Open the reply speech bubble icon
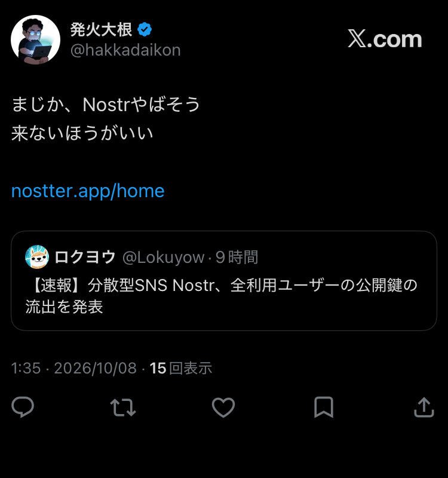The width and height of the screenshot is (448, 478). (x=23, y=407)
